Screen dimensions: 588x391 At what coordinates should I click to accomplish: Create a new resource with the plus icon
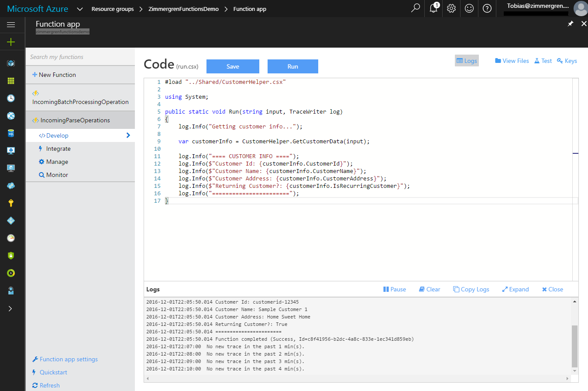pos(12,42)
